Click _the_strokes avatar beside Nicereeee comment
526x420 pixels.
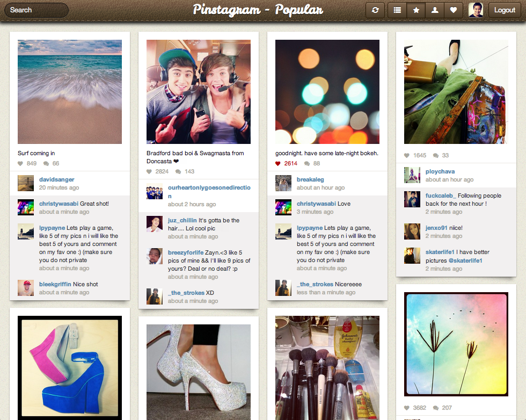tap(283, 288)
